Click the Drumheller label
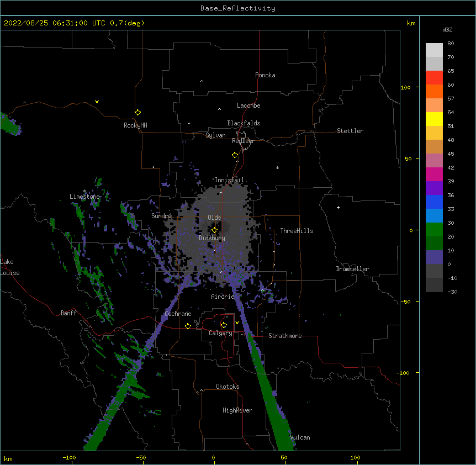476x465 pixels. point(352,269)
